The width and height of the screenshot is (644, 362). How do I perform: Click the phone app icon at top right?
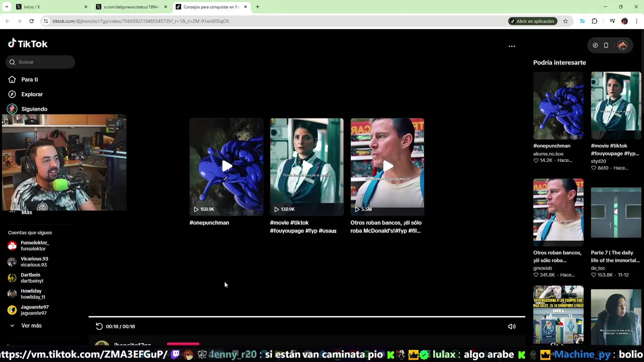click(x=606, y=45)
